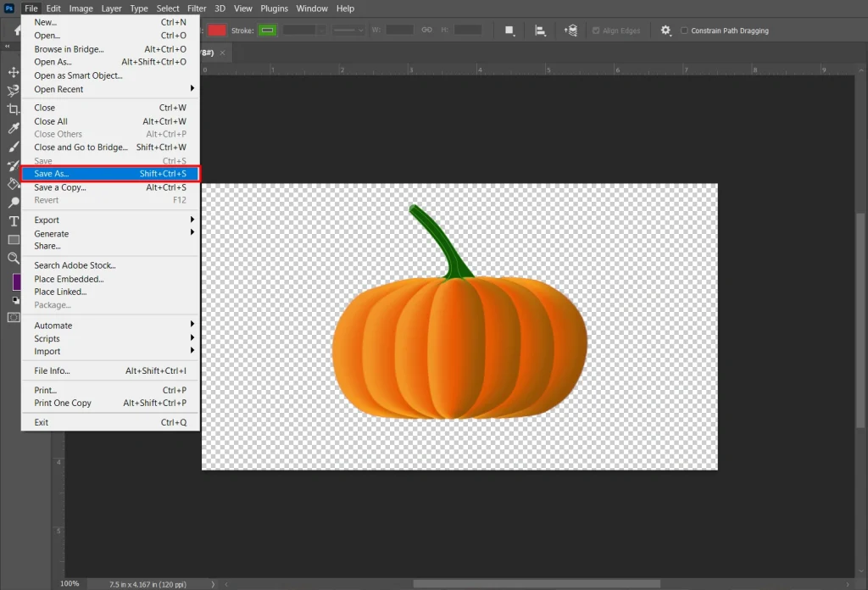Close the document tab
This screenshot has height=590, width=868.
coord(223,53)
